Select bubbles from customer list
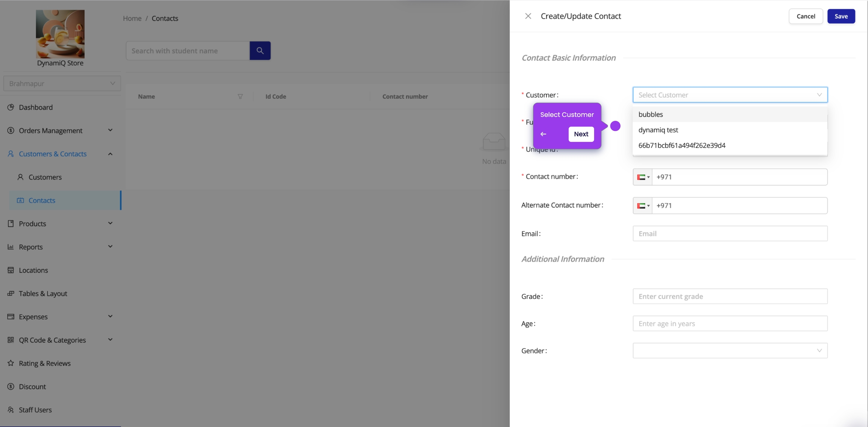Screen dimensions: 868x427 (651, 114)
